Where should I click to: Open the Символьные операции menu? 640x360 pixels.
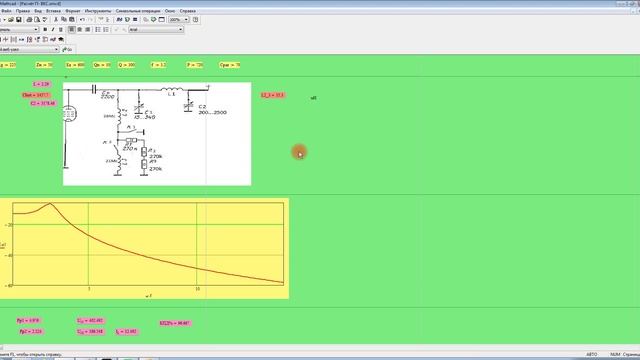point(138,11)
